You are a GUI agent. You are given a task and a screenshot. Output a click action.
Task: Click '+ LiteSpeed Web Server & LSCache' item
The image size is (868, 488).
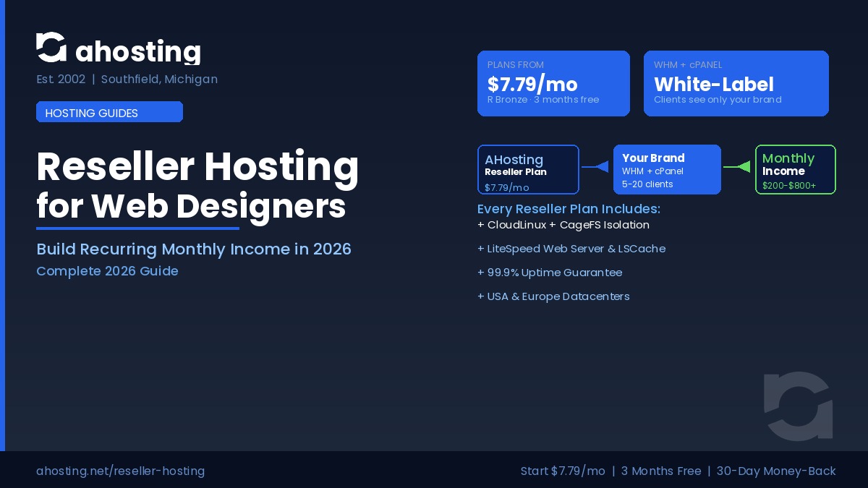pyautogui.click(x=571, y=249)
